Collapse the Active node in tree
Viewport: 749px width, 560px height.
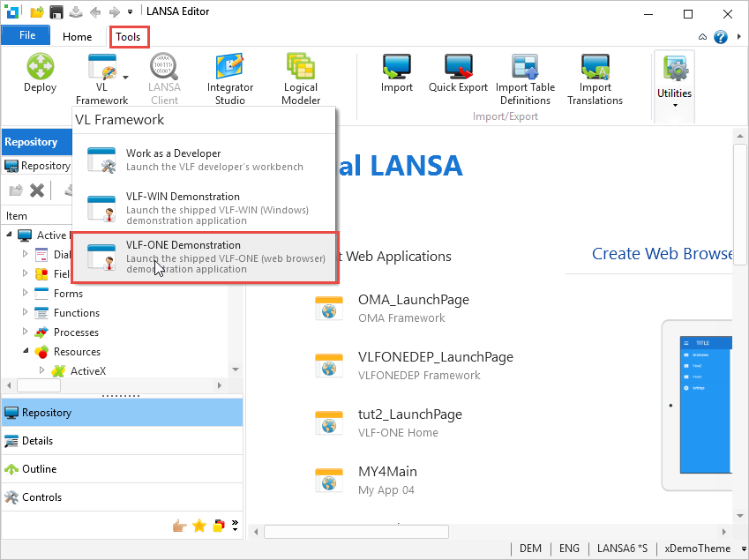(9, 235)
